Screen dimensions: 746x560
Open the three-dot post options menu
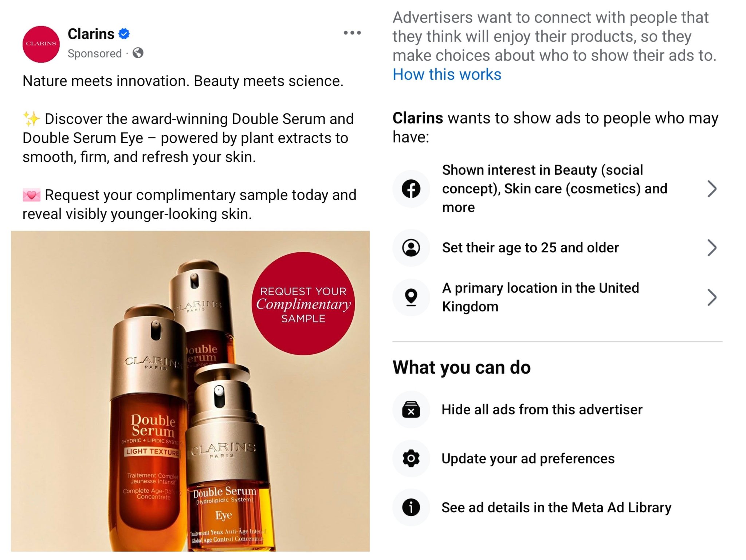pyautogui.click(x=352, y=33)
